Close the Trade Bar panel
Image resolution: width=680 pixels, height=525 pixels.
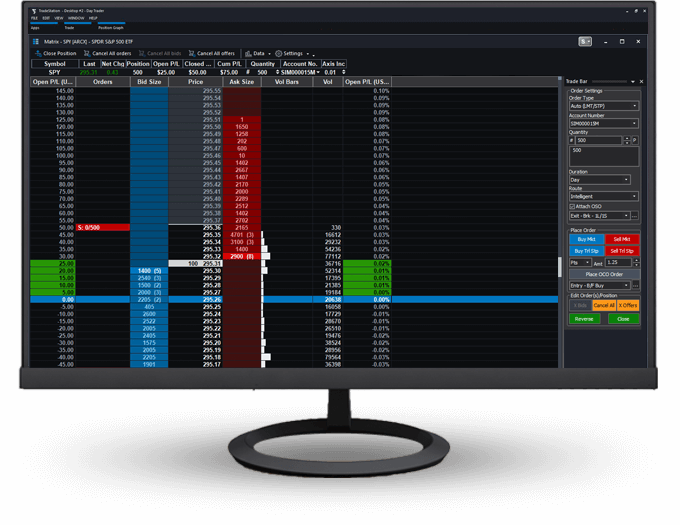tap(641, 82)
